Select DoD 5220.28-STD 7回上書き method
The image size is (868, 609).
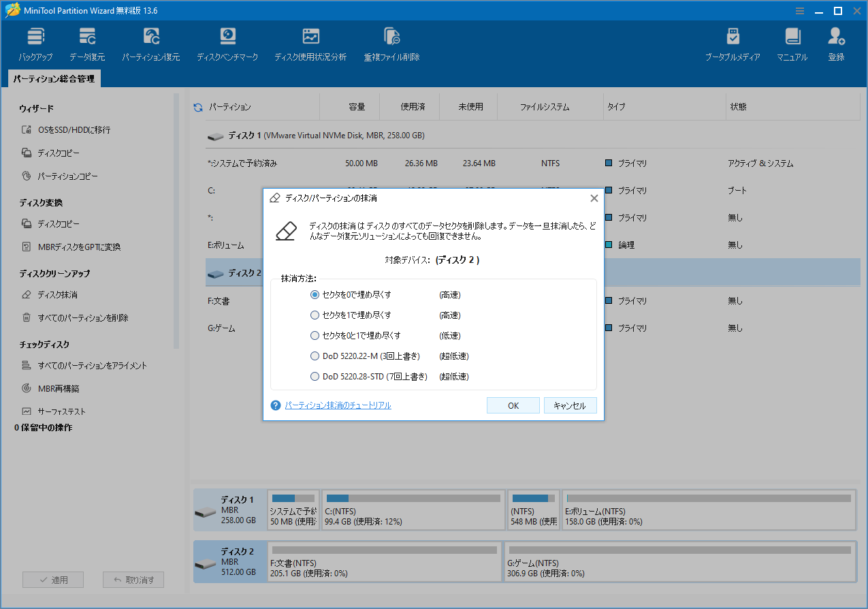[x=315, y=376]
